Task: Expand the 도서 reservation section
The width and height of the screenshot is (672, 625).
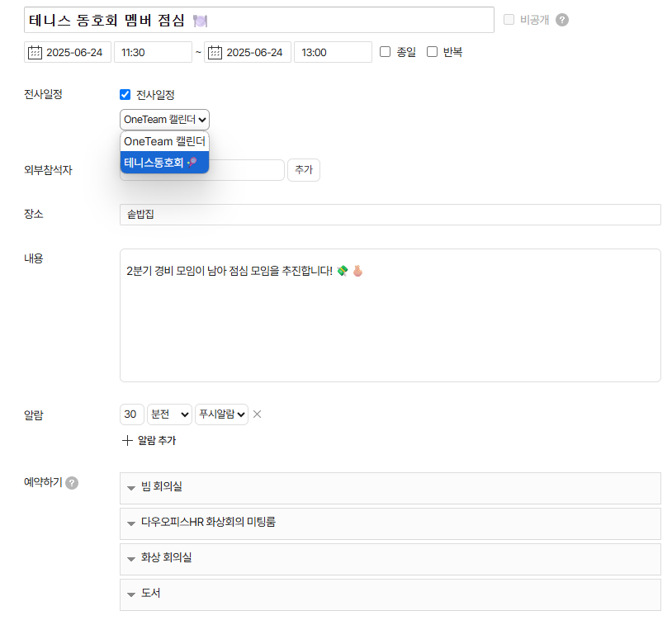Action: [x=390, y=594]
